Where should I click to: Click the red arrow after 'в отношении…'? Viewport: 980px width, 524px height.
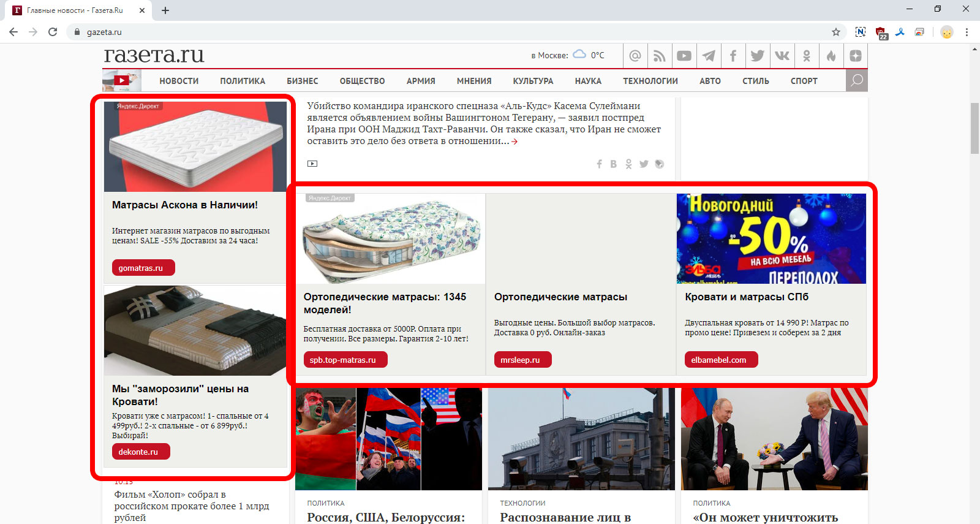(x=514, y=142)
